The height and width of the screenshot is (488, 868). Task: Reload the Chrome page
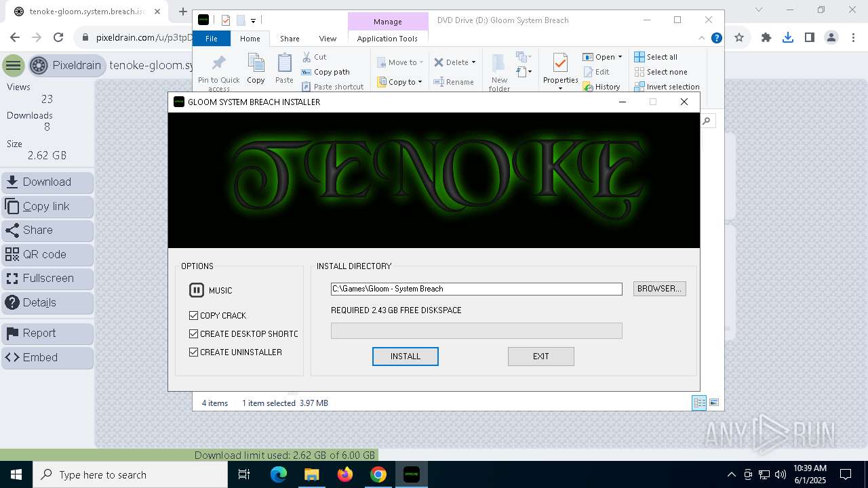58,38
